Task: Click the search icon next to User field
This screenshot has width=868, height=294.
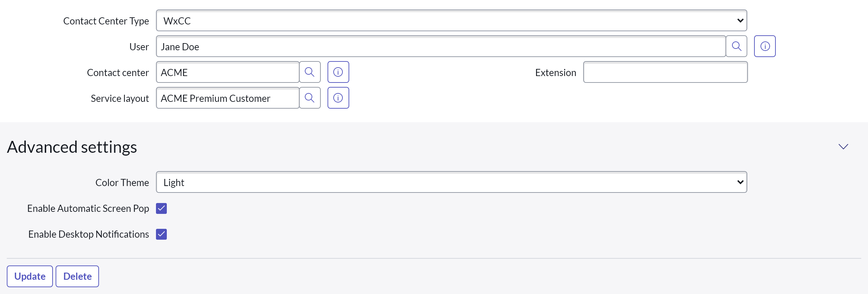Action: pyautogui.click(x=736, y=46)
